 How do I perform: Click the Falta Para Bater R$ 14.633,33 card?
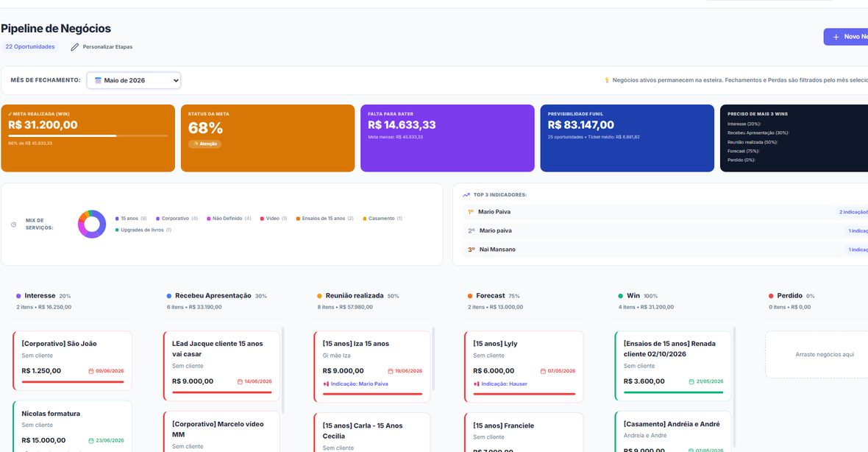(447, 138)
